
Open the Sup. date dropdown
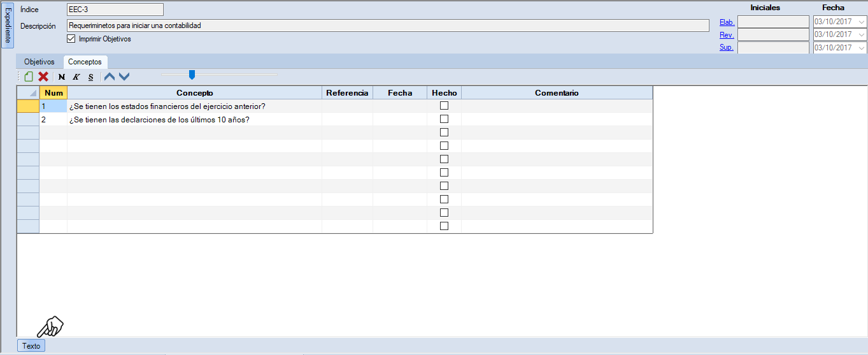pos(862,48)
